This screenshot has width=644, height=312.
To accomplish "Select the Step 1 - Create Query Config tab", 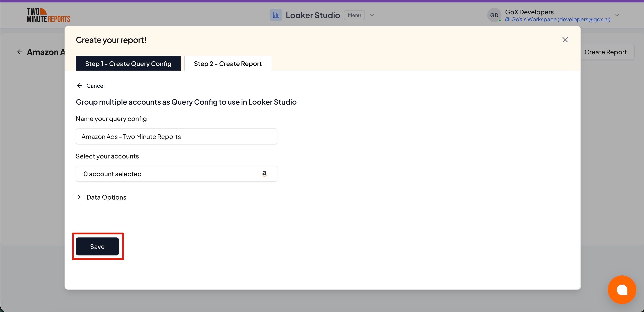I will (x=128, y=63).
